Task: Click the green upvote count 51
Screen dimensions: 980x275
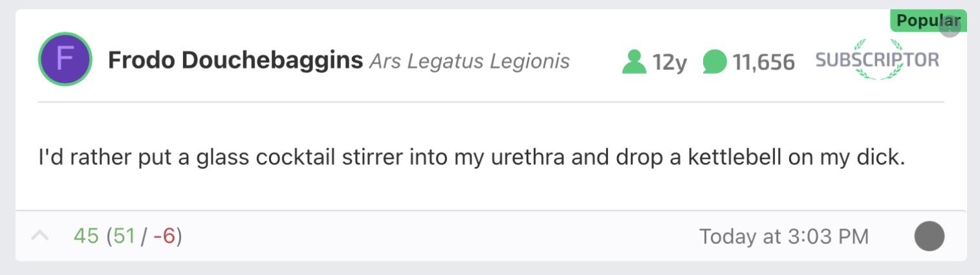Action: pos(124,236)
